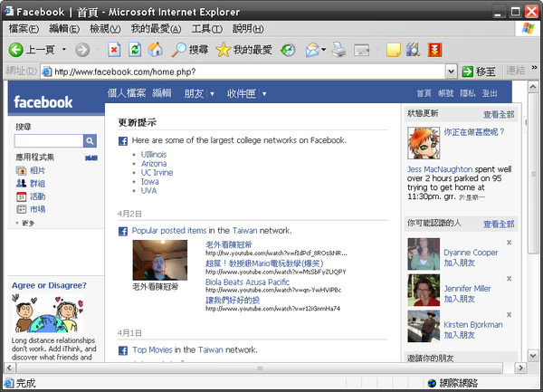Click the Edit page toolbar icon

tap(362, 50)
